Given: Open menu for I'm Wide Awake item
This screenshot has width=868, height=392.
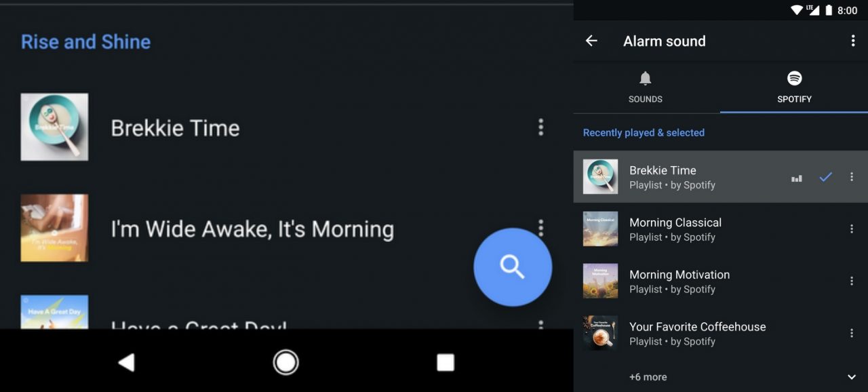Looking at the screenshot, I should pos(540,227).
